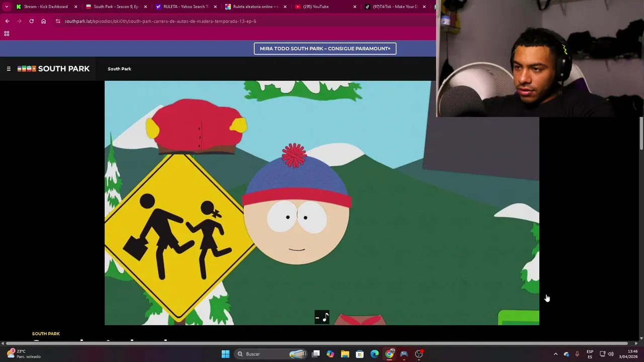Open the Windows Start menu
The width and height of the screenshot is (644, 362).
[225, 354]
